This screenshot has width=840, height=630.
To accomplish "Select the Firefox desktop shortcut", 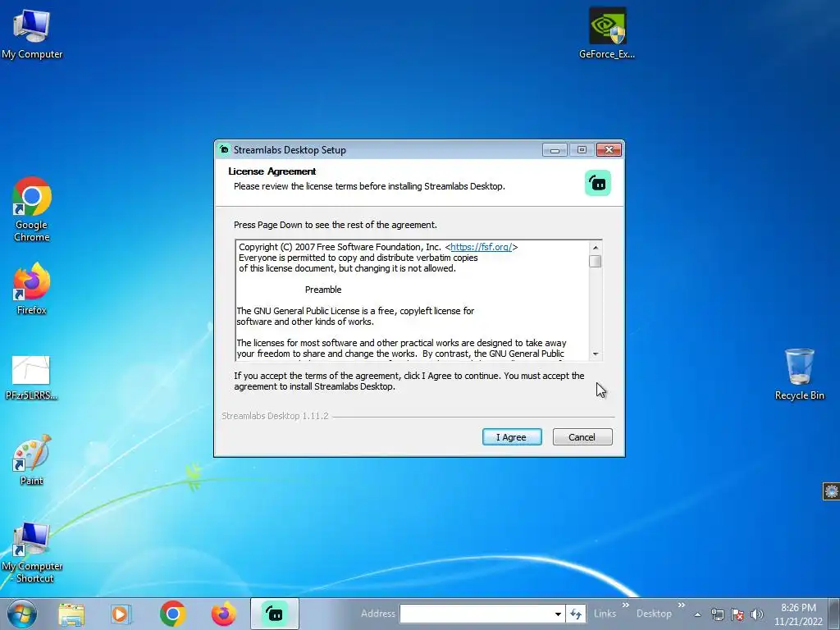I will coord(32,289).
